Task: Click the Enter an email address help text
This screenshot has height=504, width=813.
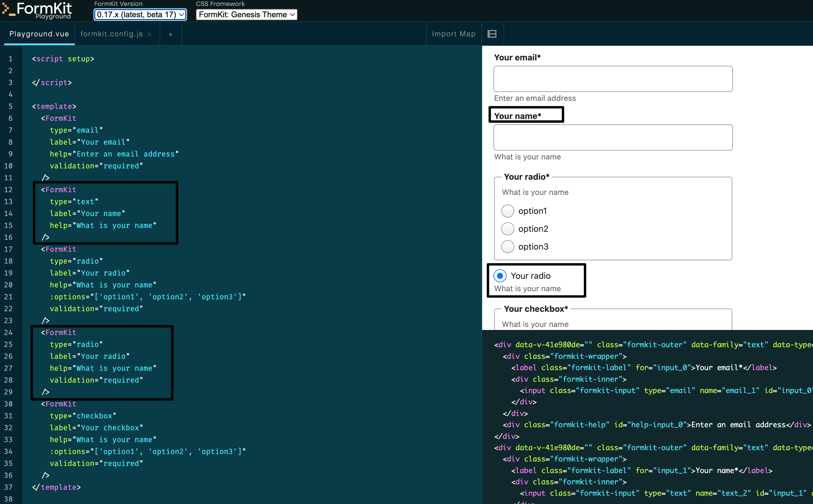Action: [535, 98]
